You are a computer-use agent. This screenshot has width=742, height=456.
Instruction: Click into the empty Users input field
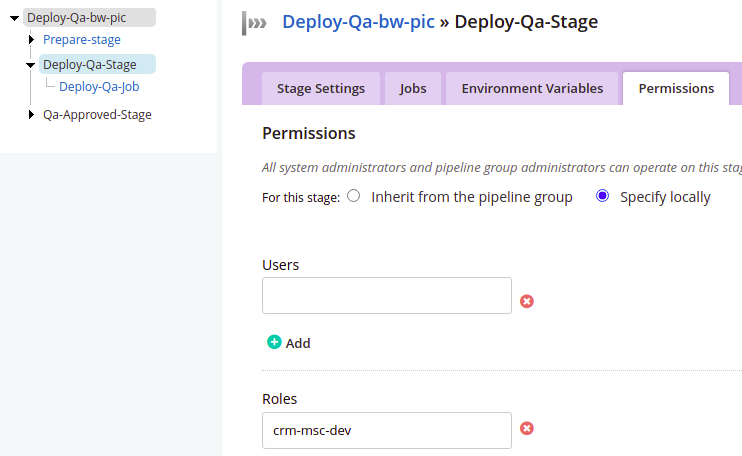pos(387,296)
